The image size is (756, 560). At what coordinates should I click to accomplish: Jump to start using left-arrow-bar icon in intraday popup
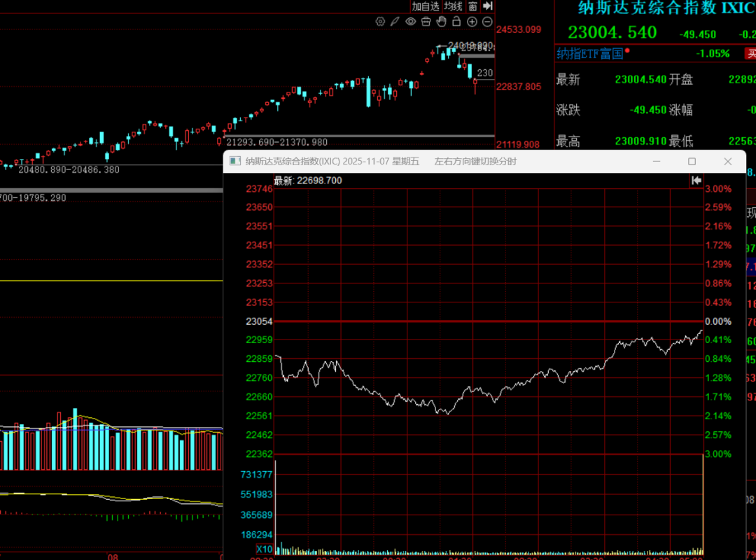coord(696,181)
